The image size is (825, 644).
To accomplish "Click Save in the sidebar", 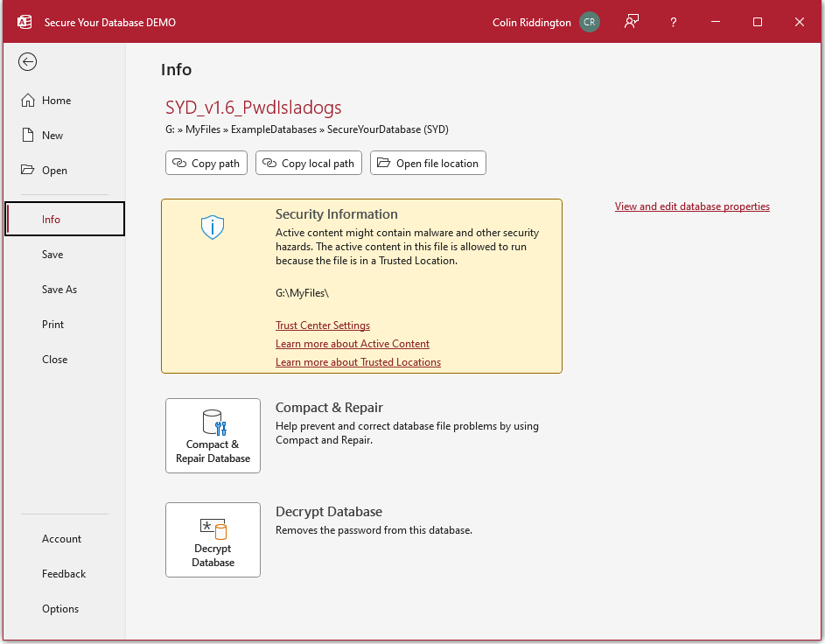I will (x=64, y=255).
